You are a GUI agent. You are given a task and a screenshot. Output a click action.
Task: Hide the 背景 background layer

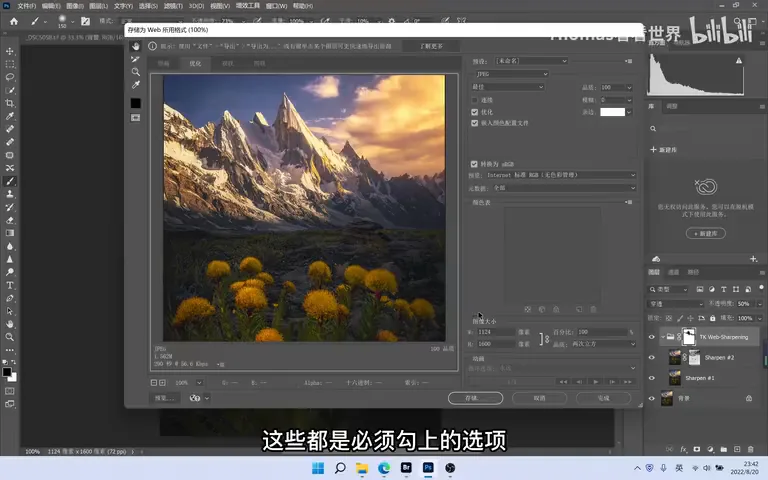(651, 399)
